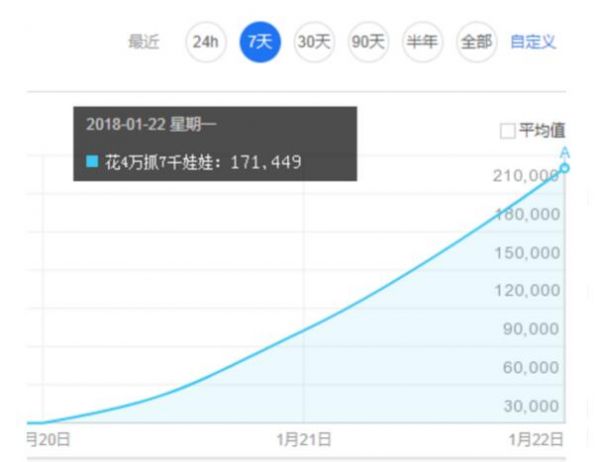Open the 自定义 custom range link
The image size is (600, 462).
pos(533,42)
